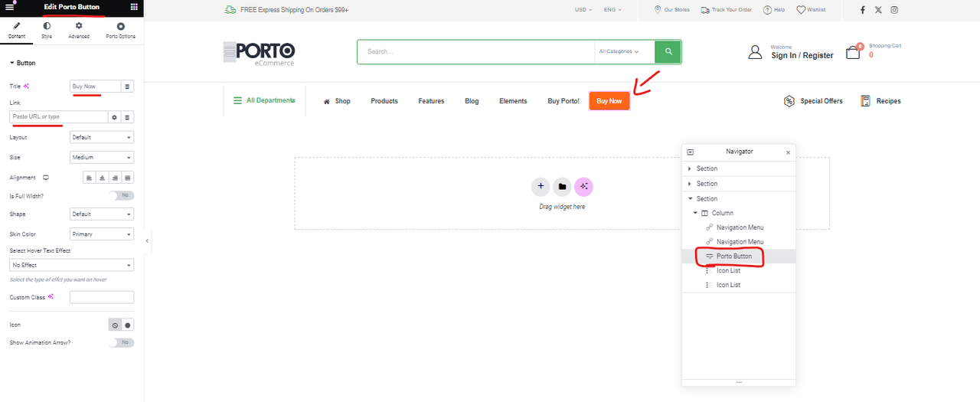Open the Facebook social icon
The image size is (980, 402).
click(x=863, y=10)
